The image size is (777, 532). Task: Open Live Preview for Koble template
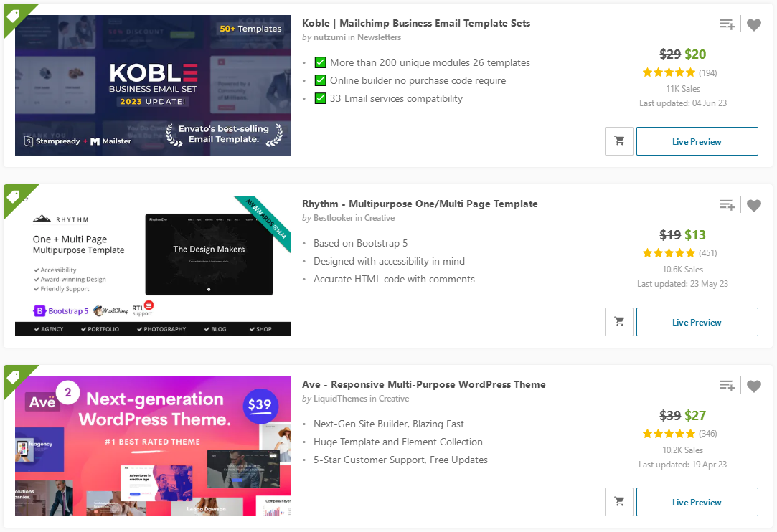click(697, 141)
